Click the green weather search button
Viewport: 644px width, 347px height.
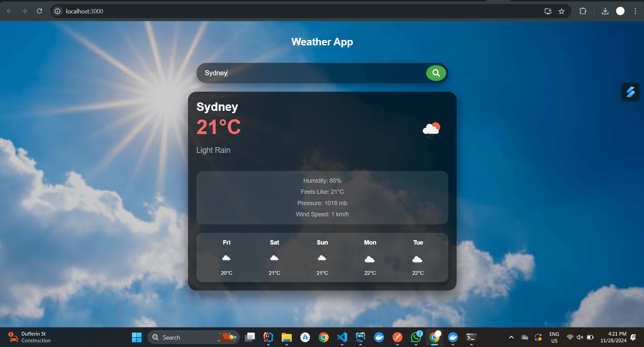point(435,73)
